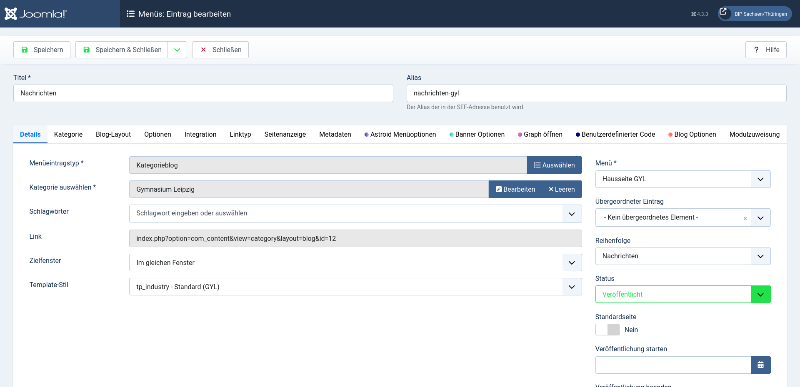Click the Alias hint text below field
The image size is (800, 387).
465,107
